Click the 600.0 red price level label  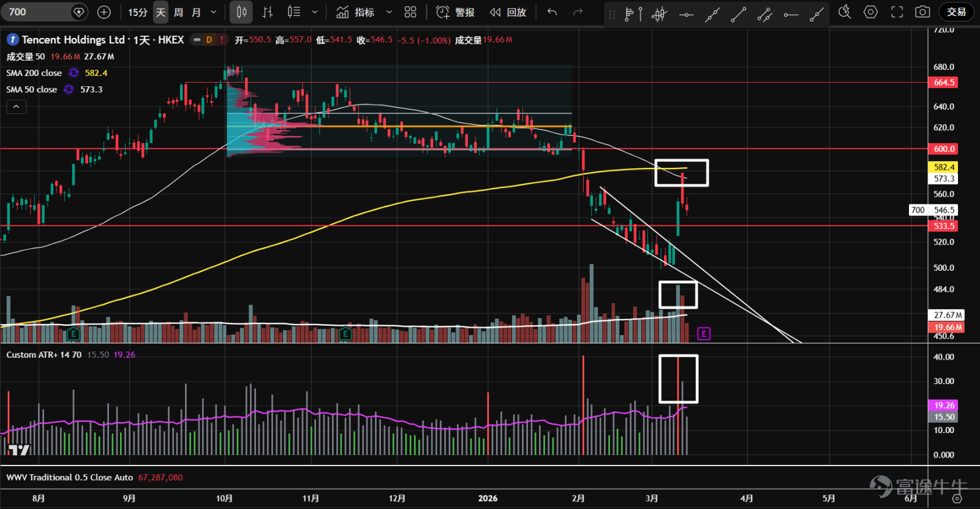tap(944, 149)
